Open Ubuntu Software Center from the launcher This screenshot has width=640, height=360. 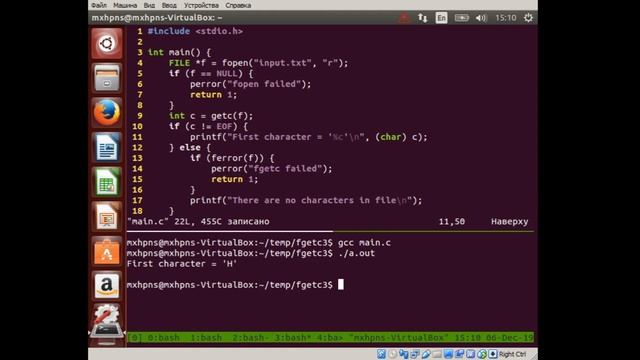coord(107,251)
